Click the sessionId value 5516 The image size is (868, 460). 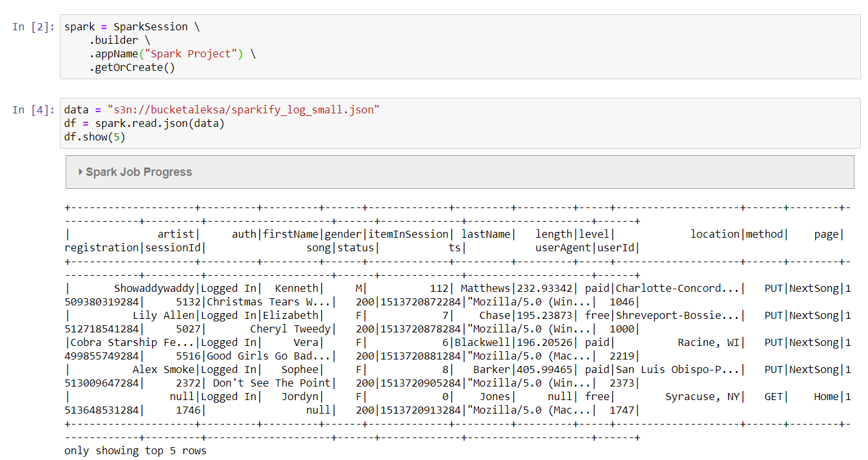point(188,356)
